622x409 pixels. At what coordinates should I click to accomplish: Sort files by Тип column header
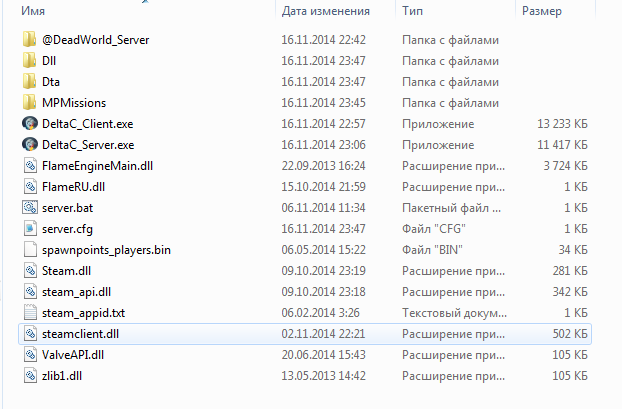point(411,11)
